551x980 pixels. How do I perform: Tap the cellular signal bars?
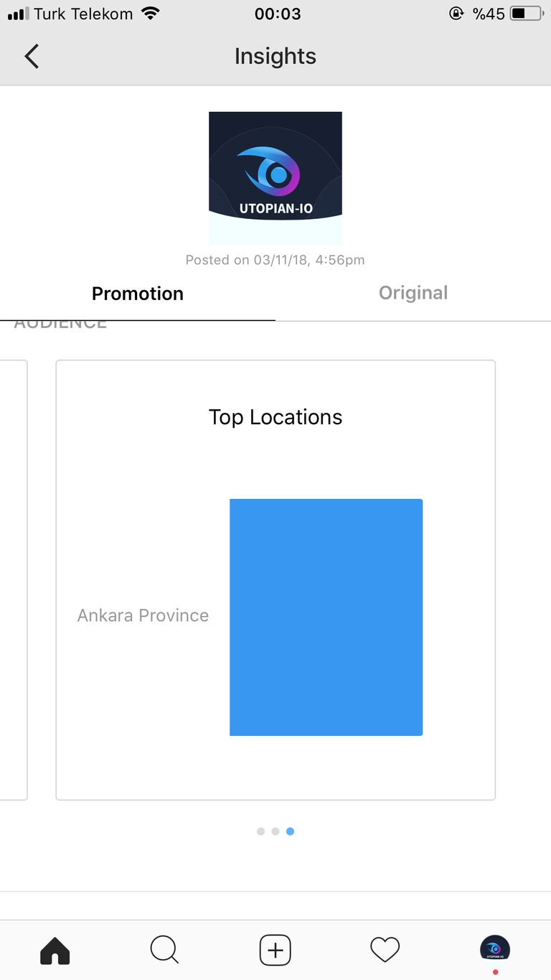(x=18, y=14)
